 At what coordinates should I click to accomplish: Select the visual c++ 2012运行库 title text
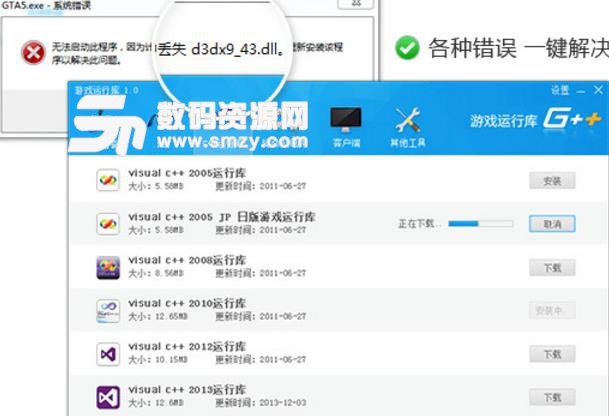187,347
